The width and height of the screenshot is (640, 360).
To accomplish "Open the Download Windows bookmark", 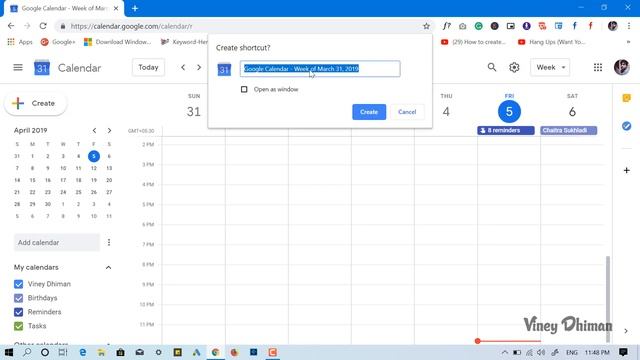I will coord(117,42).
